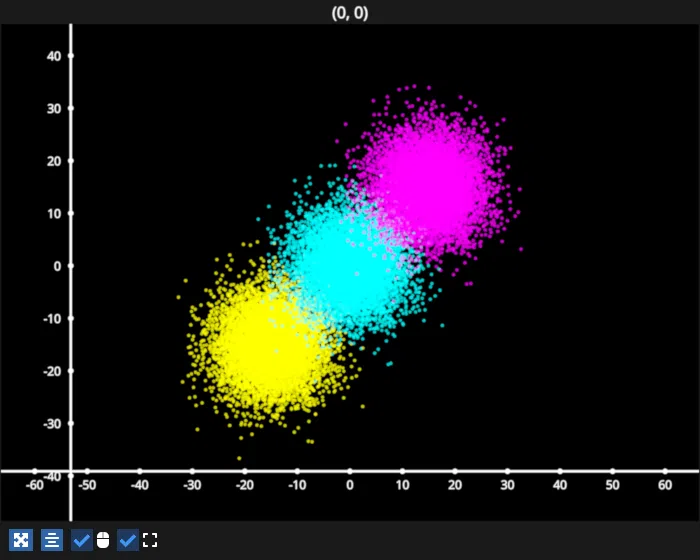Click the white mouse icon
700x560 pixels.
tap(103, 540)
